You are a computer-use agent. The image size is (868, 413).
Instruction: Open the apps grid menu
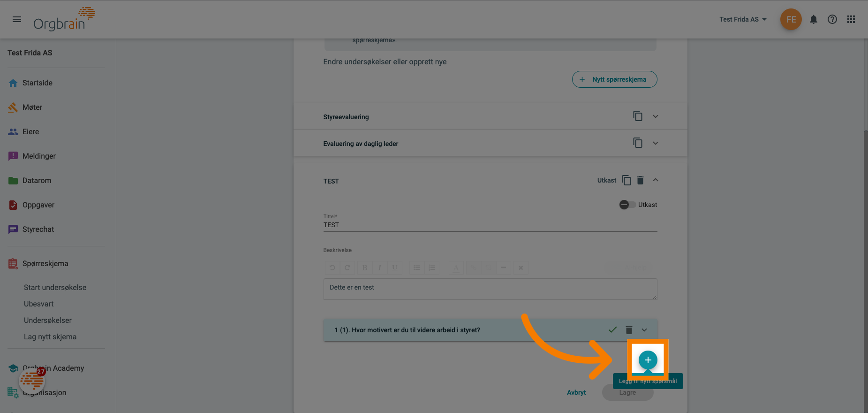851,19
